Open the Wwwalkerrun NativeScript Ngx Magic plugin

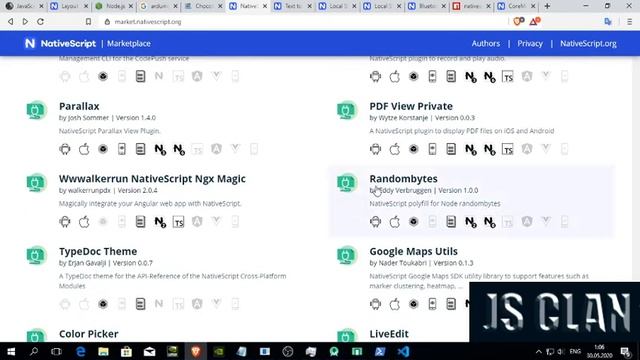[152, 179]
